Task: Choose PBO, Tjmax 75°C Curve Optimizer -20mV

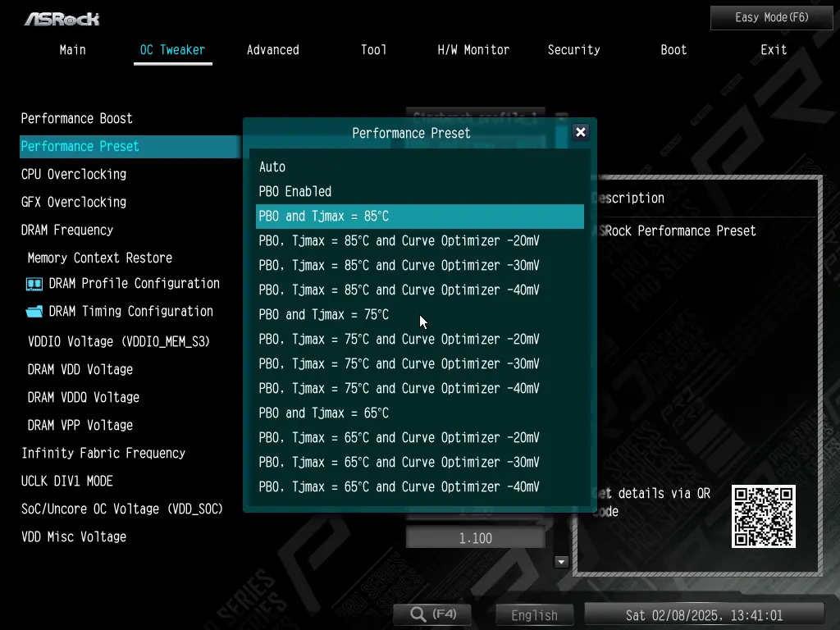Action: tap(419, 340)
